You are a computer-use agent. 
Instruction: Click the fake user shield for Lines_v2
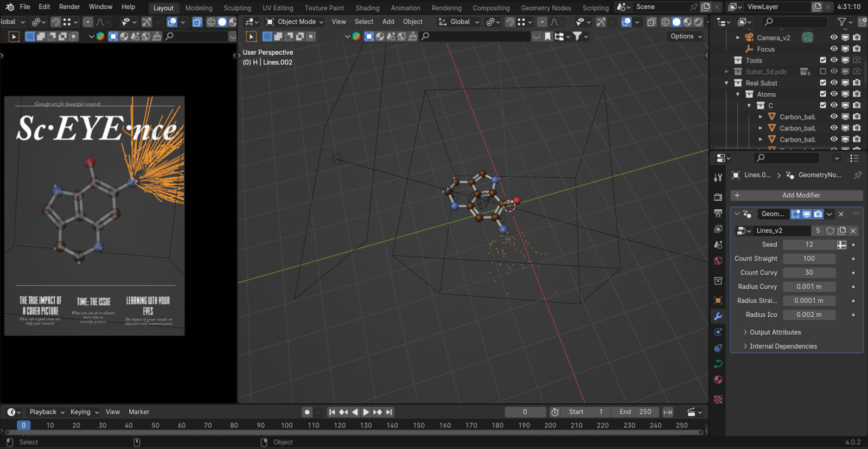click(830, 230)
